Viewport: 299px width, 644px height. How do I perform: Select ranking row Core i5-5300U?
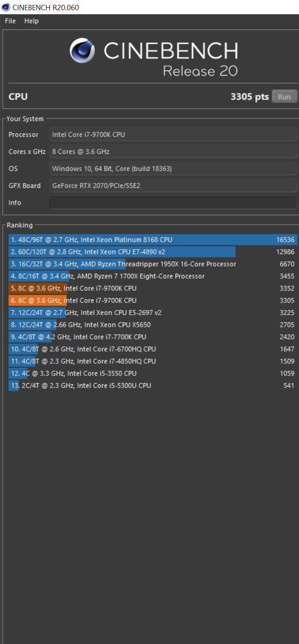[153, 386]
